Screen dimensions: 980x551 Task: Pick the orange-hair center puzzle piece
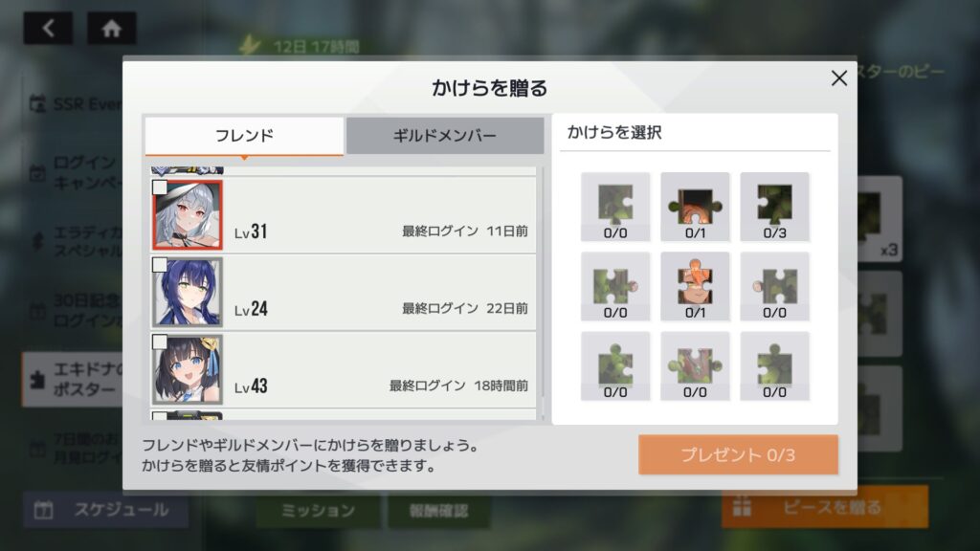(695, 287)
